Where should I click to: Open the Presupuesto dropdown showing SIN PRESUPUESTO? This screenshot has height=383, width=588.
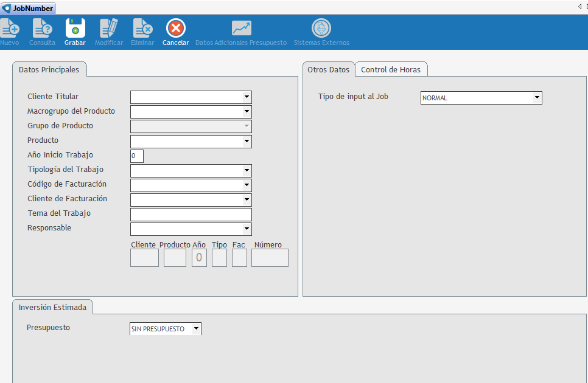(196, 329)
